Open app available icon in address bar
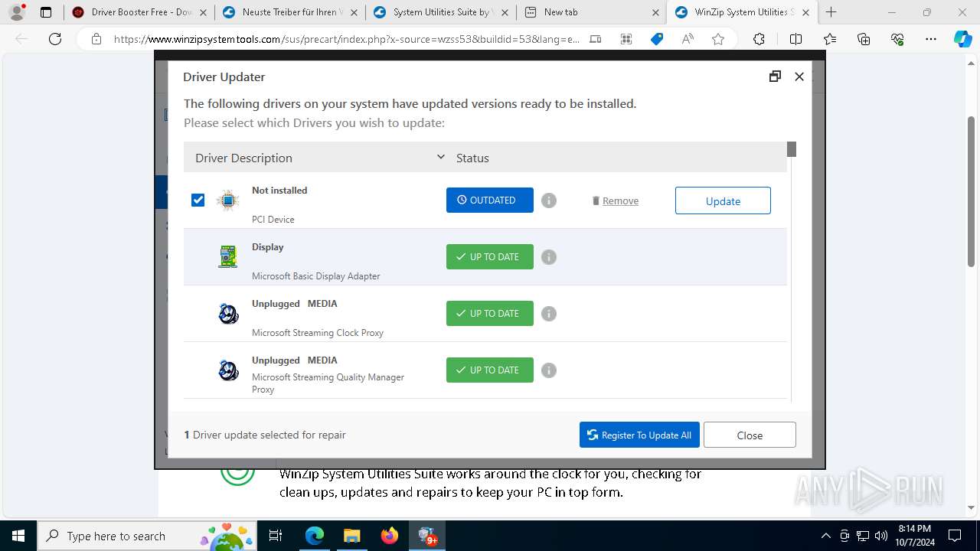The width and height of the screenshot is (980, 551). 596,39
